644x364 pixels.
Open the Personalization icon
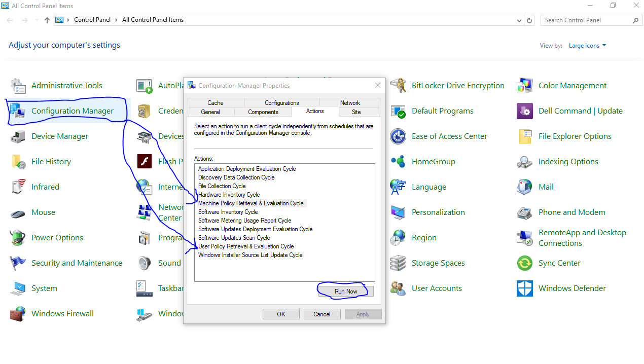coord(398,212)
